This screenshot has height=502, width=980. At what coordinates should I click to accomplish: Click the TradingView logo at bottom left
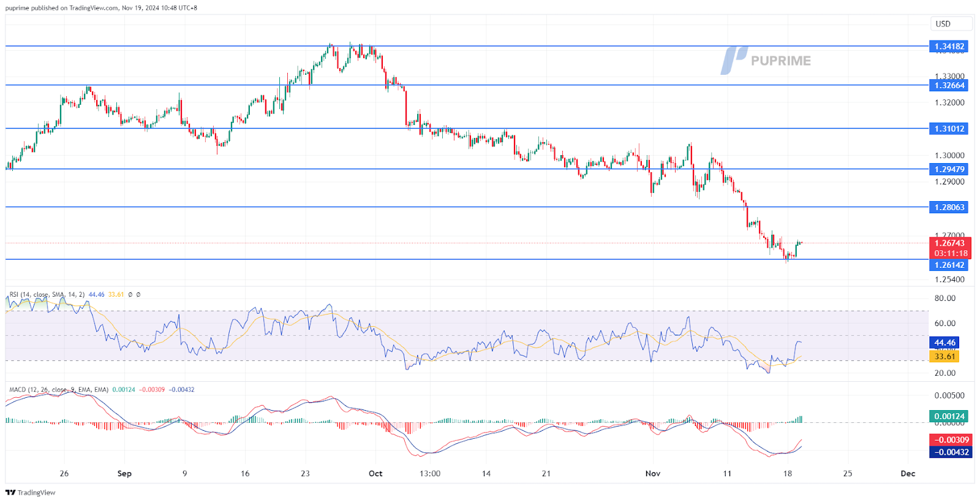(31, 493)
